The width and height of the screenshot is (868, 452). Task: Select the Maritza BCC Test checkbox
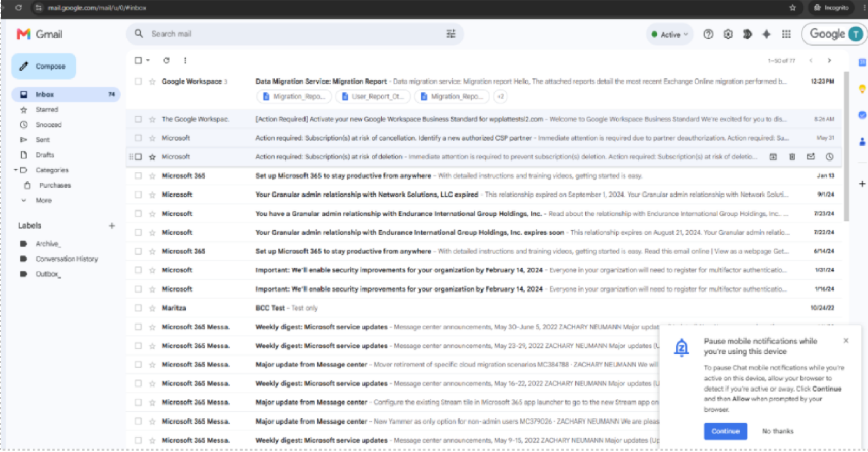point(138,308)
